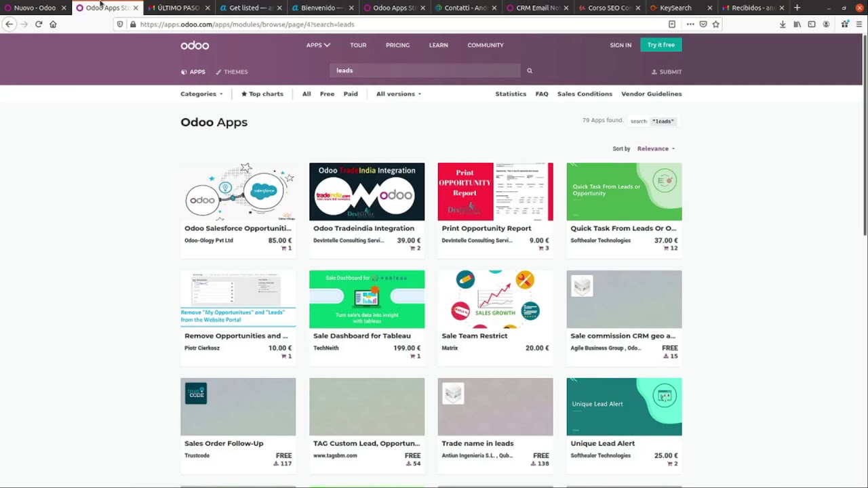The image size is (868, 488).
Task: Click the search magnifier icon
Action: point(530,70)
